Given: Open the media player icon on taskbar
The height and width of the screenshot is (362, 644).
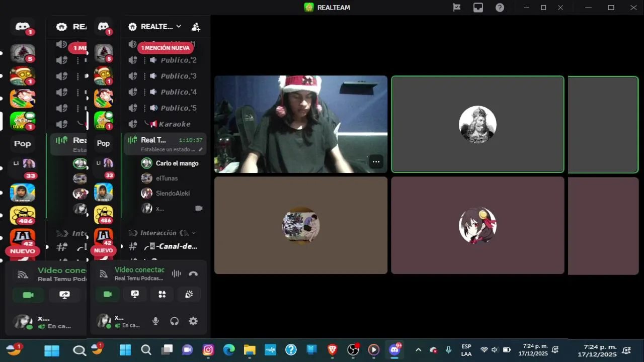Looking at the screenshot, I should pyautogui.click(x=374, y=350).
